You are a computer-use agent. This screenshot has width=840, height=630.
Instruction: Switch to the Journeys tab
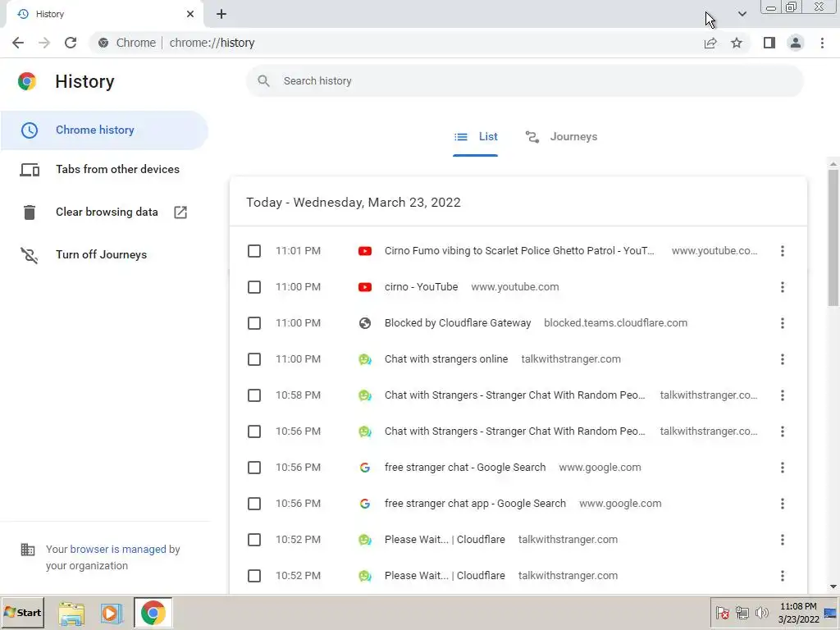click(x=561, y=137)
